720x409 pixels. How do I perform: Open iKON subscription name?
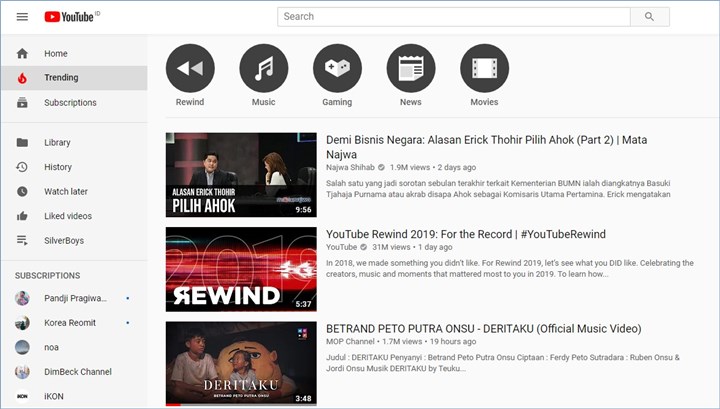[54, 396]
